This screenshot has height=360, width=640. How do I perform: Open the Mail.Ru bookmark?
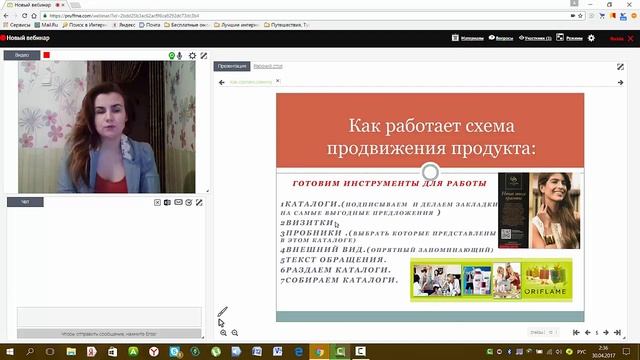(x=46, y=25)
